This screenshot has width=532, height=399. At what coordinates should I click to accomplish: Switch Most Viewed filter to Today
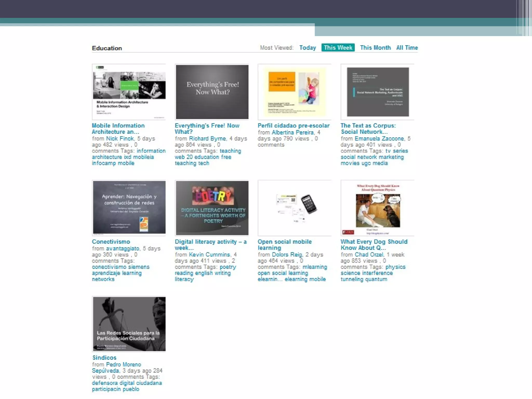[x=307, y=48]
